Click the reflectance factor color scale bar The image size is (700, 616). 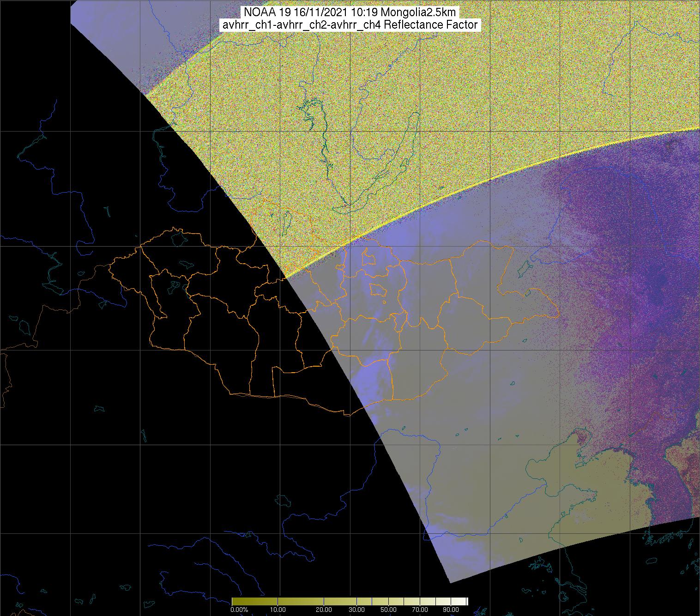(x=350, y=601)
